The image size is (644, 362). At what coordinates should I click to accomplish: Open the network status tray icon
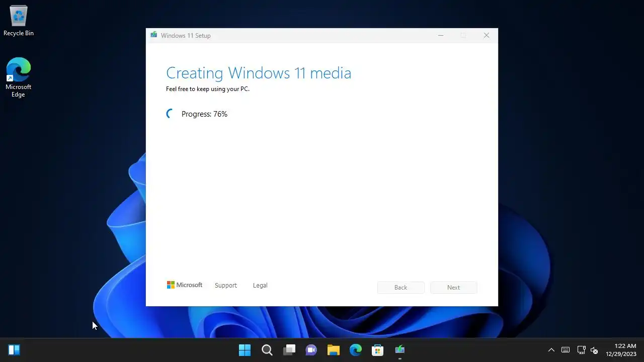tap(581, 350)
